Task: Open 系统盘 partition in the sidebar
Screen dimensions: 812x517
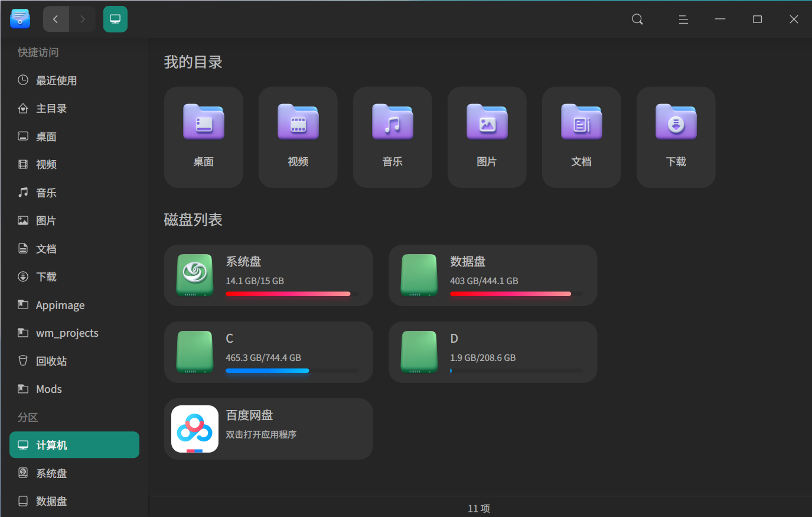Action: pyautogui.click(x=74, y=473)
